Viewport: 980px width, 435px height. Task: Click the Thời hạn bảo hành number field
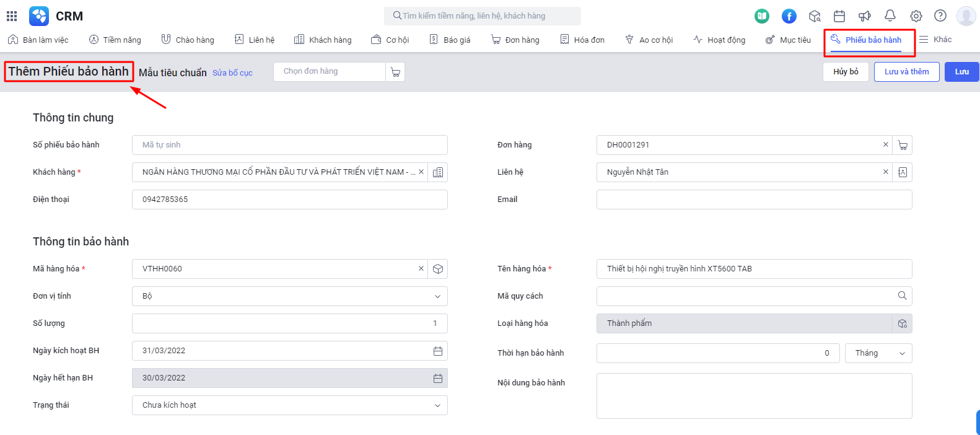coord(718,353)
